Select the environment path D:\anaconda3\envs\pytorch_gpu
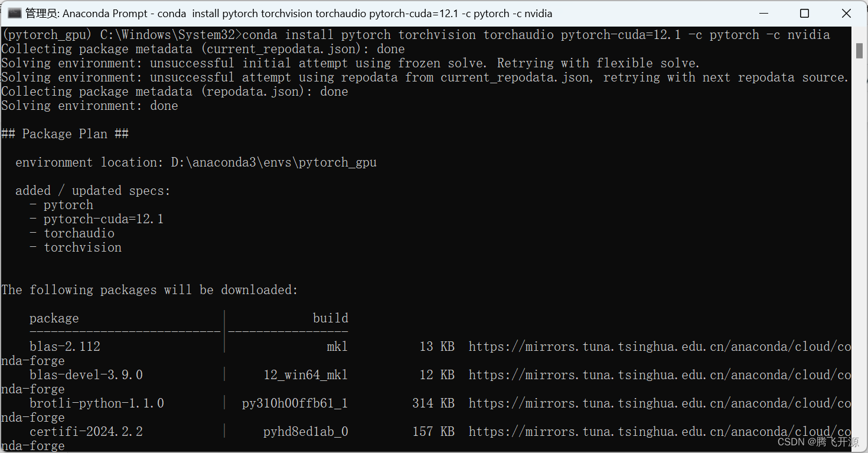Viewport: 868px width, 453px height. point(274,162)
